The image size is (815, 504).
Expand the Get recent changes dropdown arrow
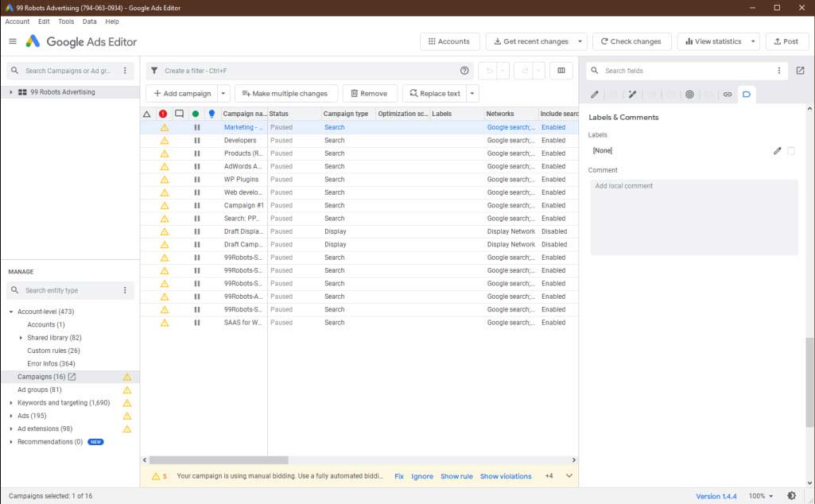click(x=580, y=41)
